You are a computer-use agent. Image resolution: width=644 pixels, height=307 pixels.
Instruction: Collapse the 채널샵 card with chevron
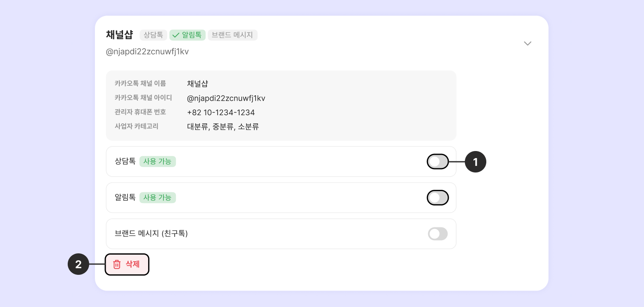click(x=527, y=43)
